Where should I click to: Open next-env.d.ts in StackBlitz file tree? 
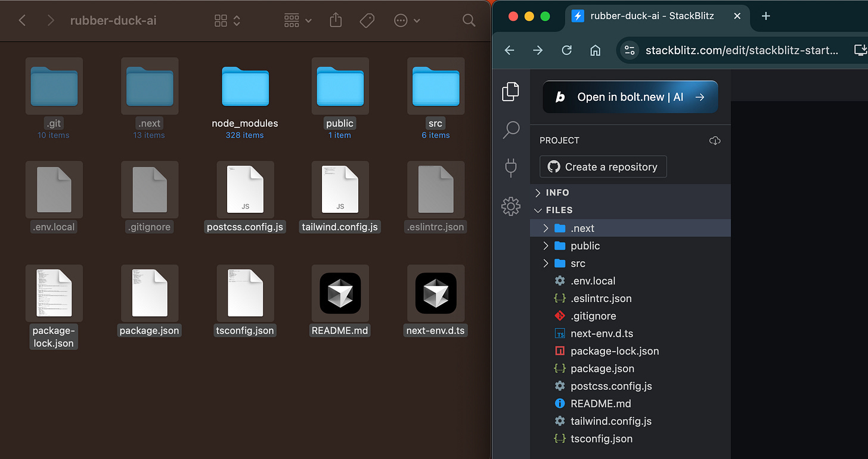[x=630, y=334]
